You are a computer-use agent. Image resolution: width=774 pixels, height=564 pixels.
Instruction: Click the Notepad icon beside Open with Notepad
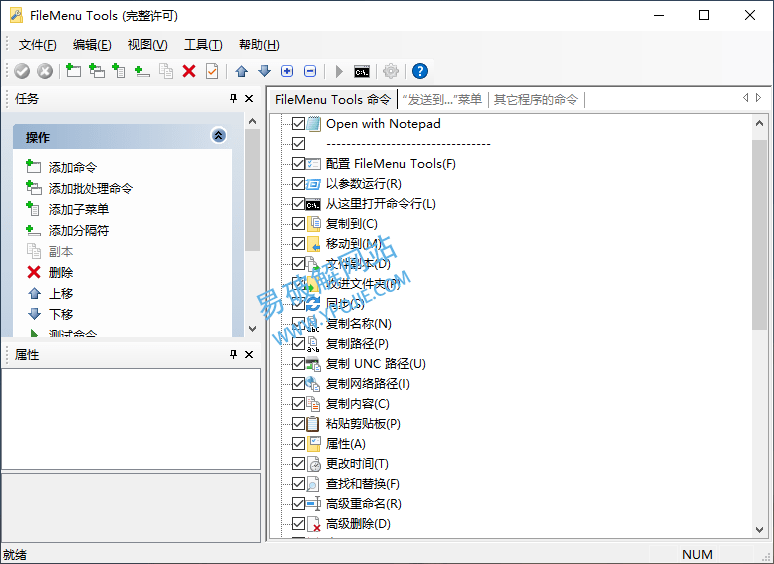(313, 123)
